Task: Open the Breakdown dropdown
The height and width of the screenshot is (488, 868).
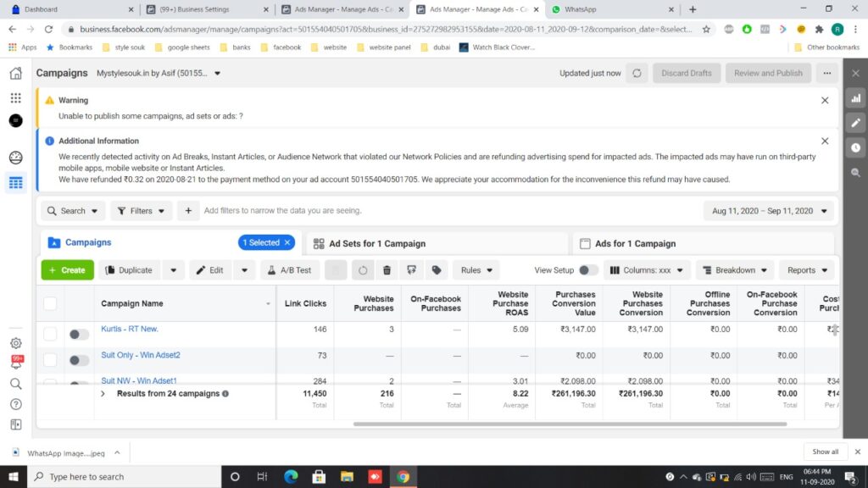Action: click(734, 270)
